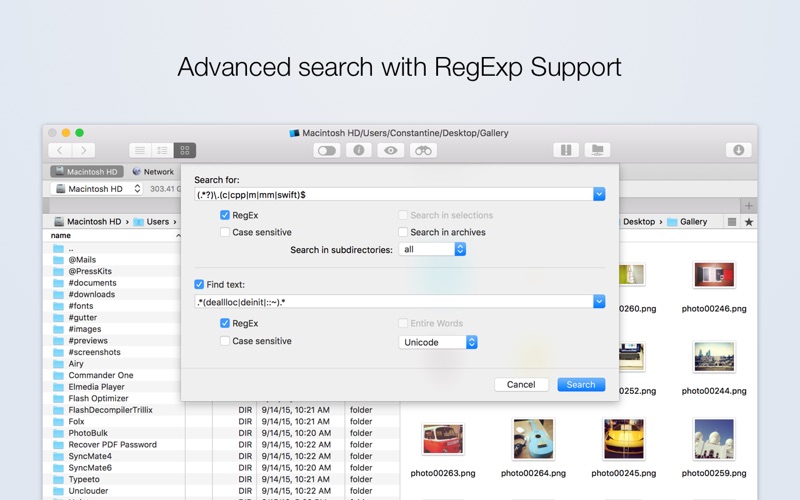Image resolution: width=800 pixels, height=500 pixels.
Task: Switch to full list view mode
Action: click(x=140, y=151)
